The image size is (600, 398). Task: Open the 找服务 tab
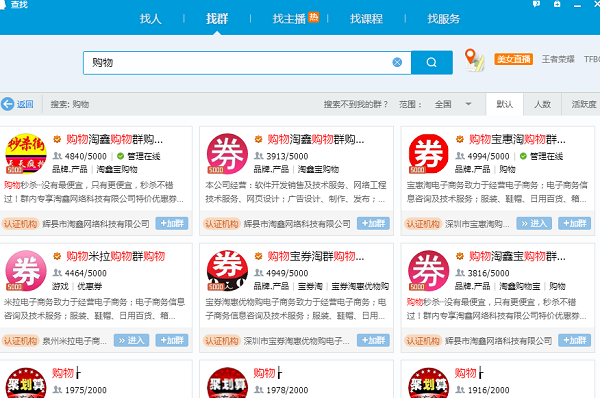click(443, 18)
